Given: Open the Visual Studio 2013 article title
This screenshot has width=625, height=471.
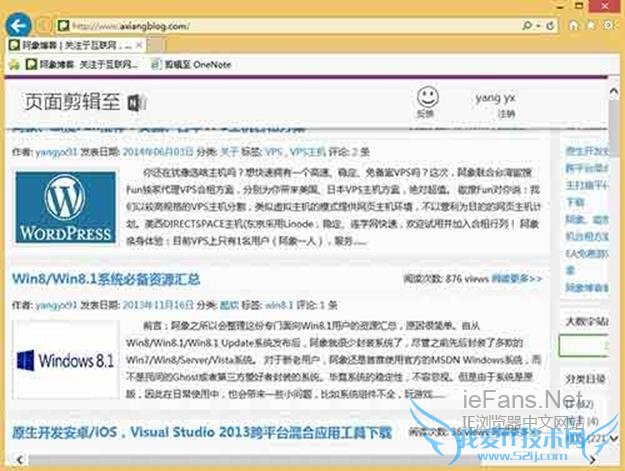Looking at the screenshot, I should tap(202, 432).
